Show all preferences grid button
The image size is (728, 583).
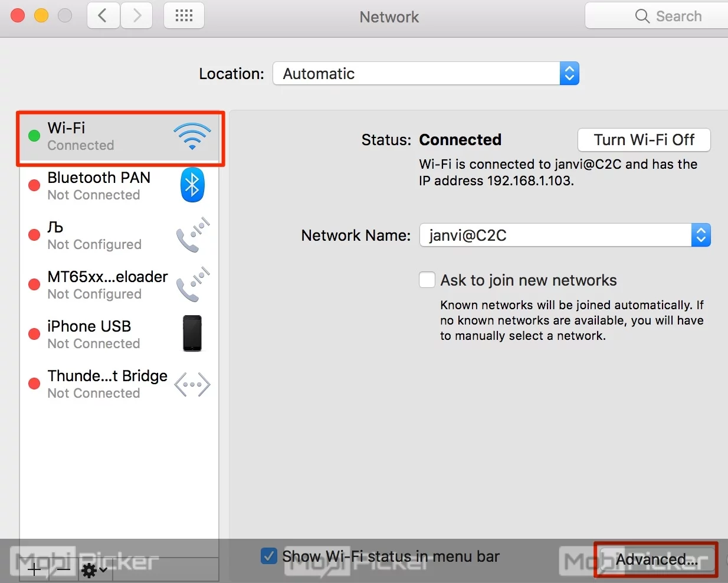tap(184, 16)
